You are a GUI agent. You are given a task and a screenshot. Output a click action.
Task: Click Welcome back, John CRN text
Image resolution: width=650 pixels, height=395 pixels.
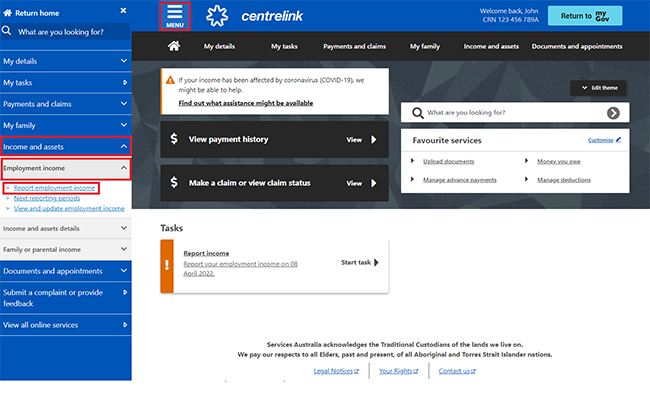click(x=509, y=15)
